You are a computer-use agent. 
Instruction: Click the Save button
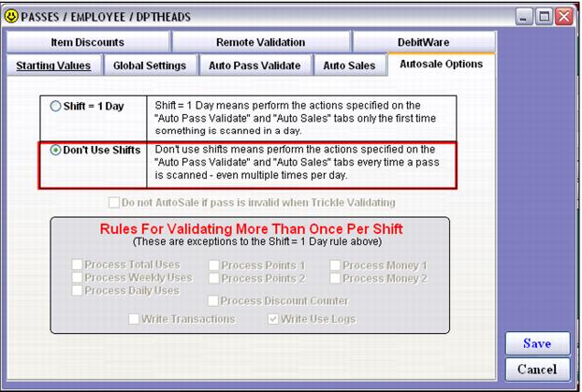[537, 343]
